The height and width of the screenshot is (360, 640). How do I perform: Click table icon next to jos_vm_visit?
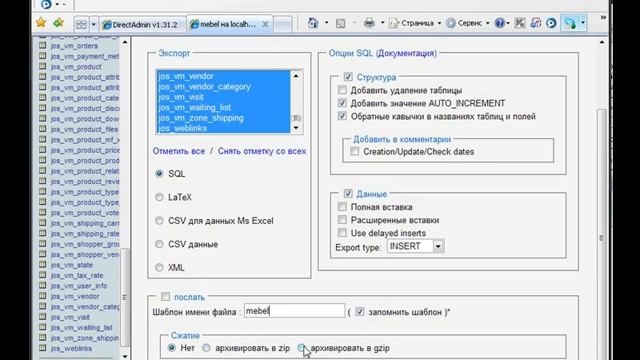click(42, 317)
